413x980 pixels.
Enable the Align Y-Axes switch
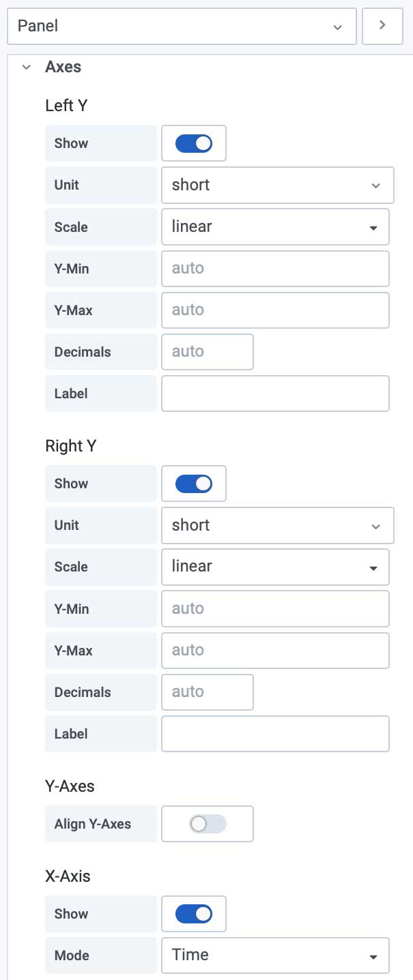tap(208, 824)
